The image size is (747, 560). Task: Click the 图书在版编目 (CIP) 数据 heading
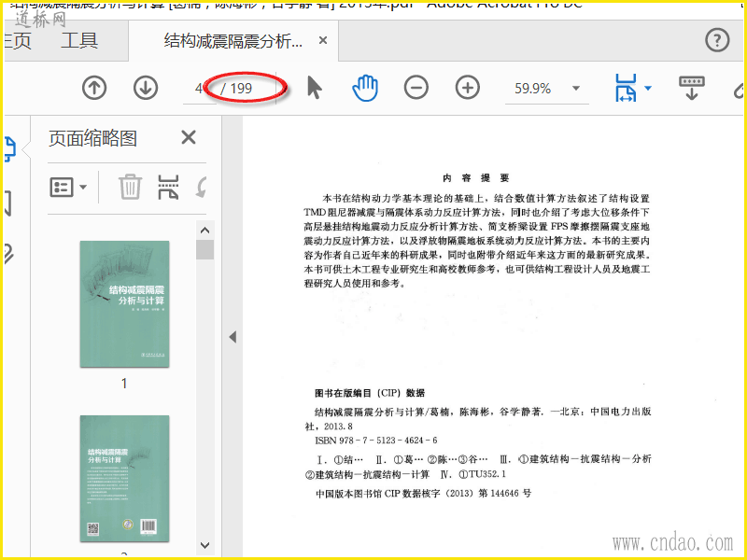click(370, 393)
